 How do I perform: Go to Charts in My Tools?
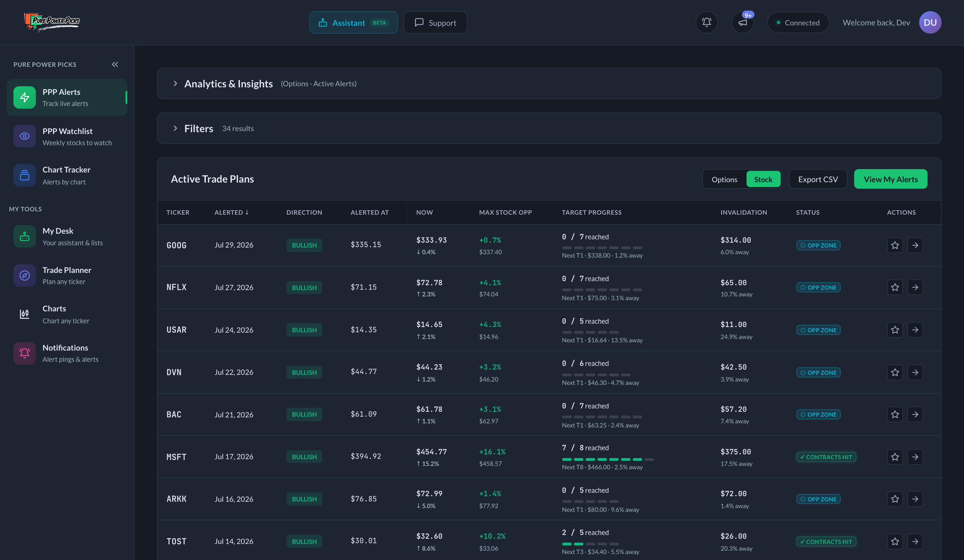67,314
